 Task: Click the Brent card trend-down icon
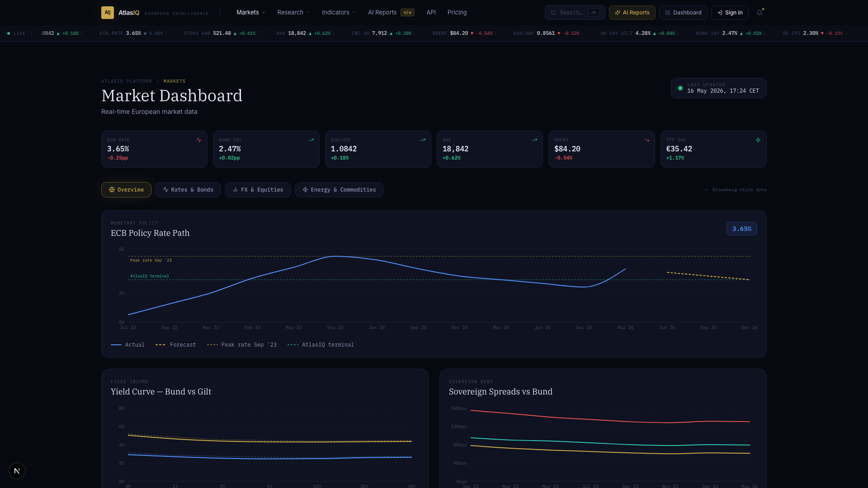tap(646, 140)
